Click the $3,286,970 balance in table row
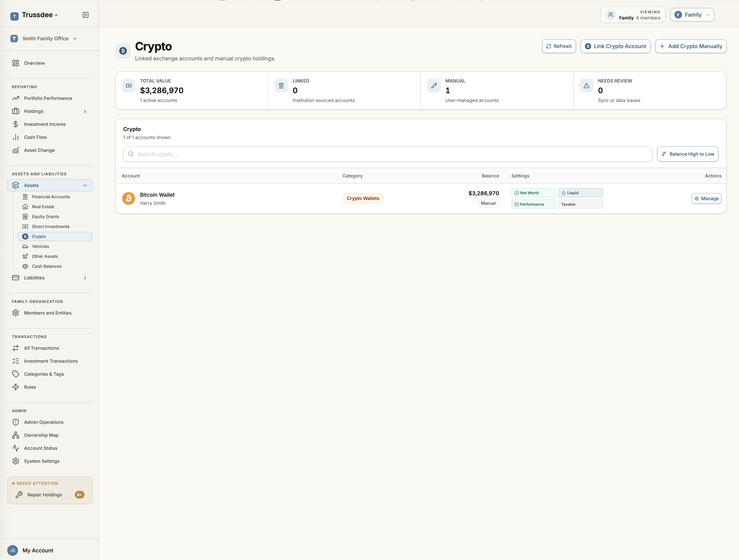Screen dimensions: 739x560 (x=484, y=193)
